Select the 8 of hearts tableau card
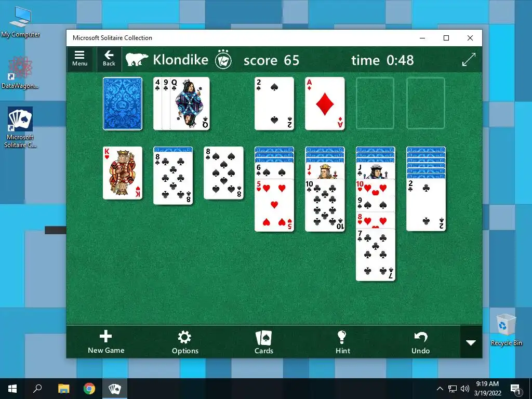The width and height of the screenshot is (532, 399). (375, 220)
